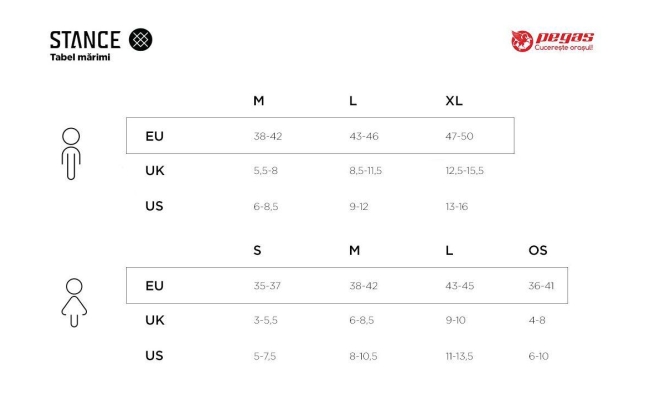Viewport: 650px width, 400px height.
Task: Click women's UK 6-8,5 value
Action: 361,320
